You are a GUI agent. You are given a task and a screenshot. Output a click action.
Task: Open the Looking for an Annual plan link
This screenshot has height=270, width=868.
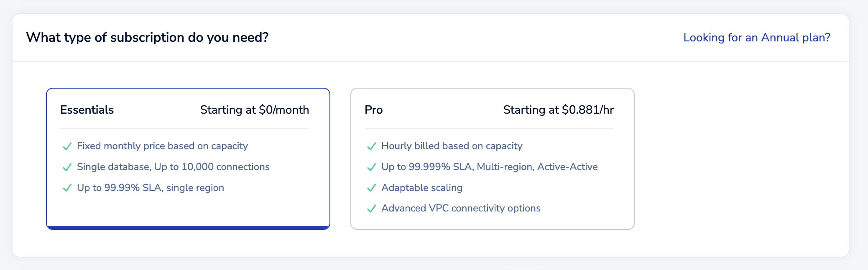click(757, 38)
